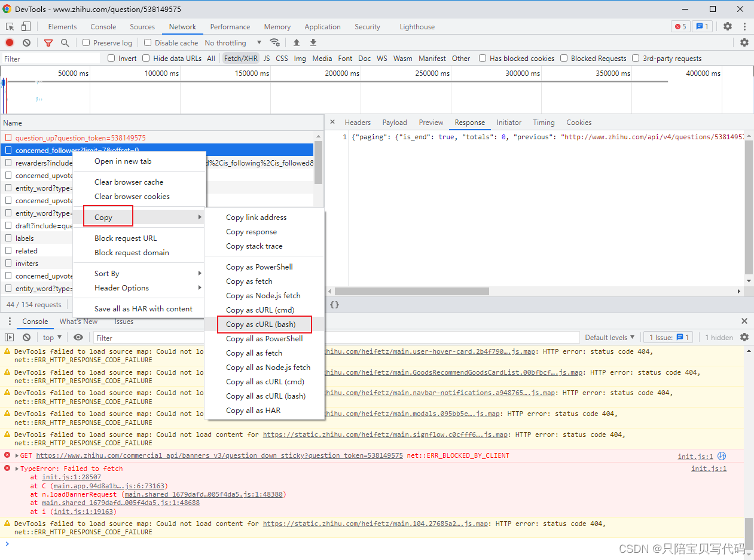Toggle the console sidebar icon
This screenshot has height=560, width=754.
pyautogui.click(x=10, y=337)
